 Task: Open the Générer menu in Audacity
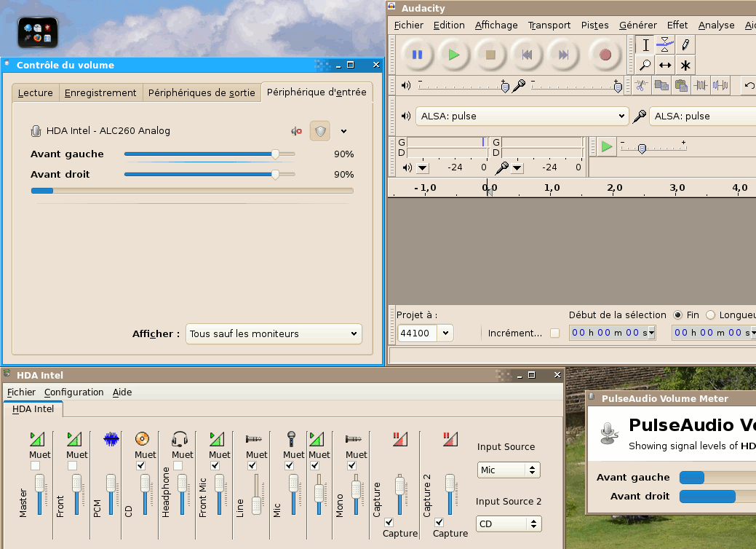[x=637, y=25]
